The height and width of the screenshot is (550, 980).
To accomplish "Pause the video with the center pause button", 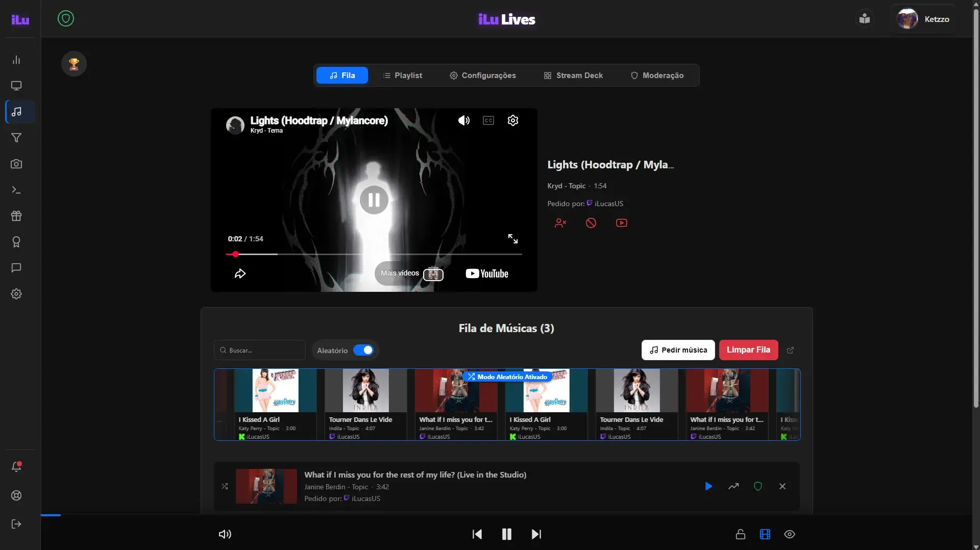I will click(x=374, y=200).
